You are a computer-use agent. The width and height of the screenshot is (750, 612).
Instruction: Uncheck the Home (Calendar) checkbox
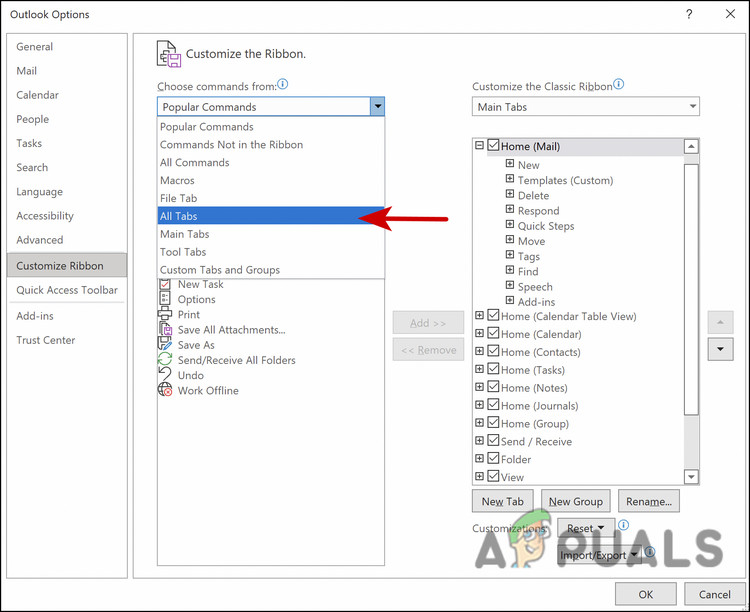[x=493, y=333]
